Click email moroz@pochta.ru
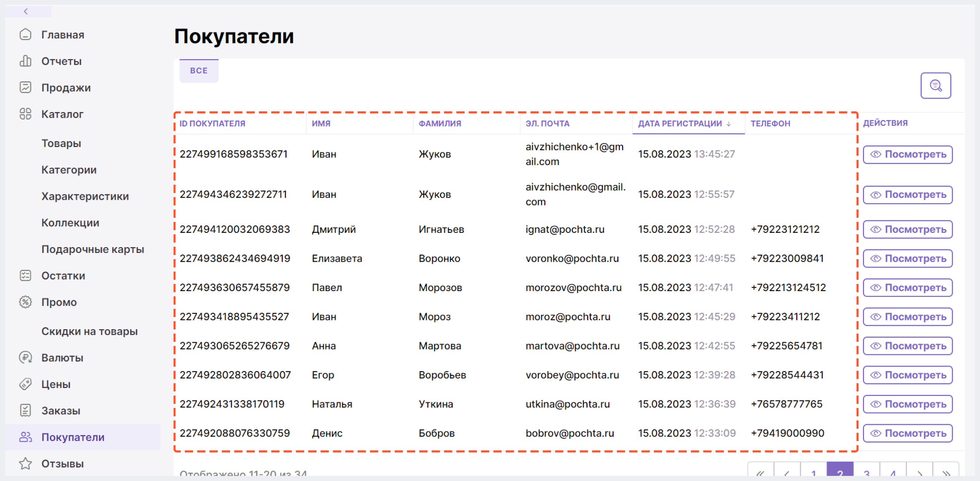 [568, 317]
